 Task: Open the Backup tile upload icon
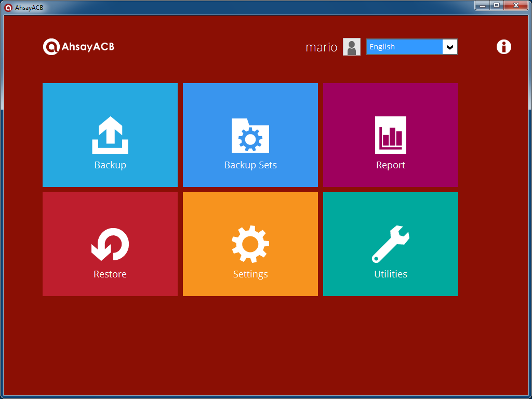[110, 135]
